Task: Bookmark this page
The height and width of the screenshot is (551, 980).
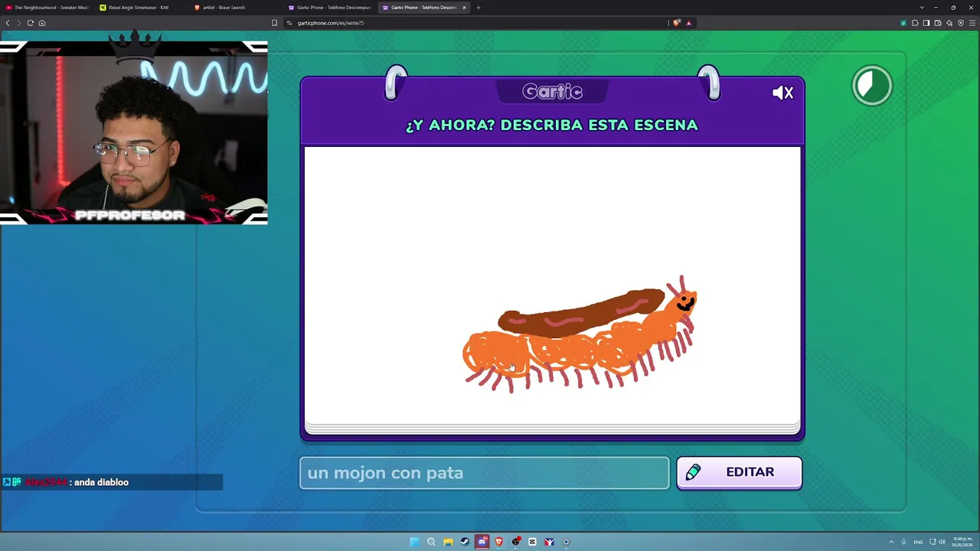Action: [274, 23]
